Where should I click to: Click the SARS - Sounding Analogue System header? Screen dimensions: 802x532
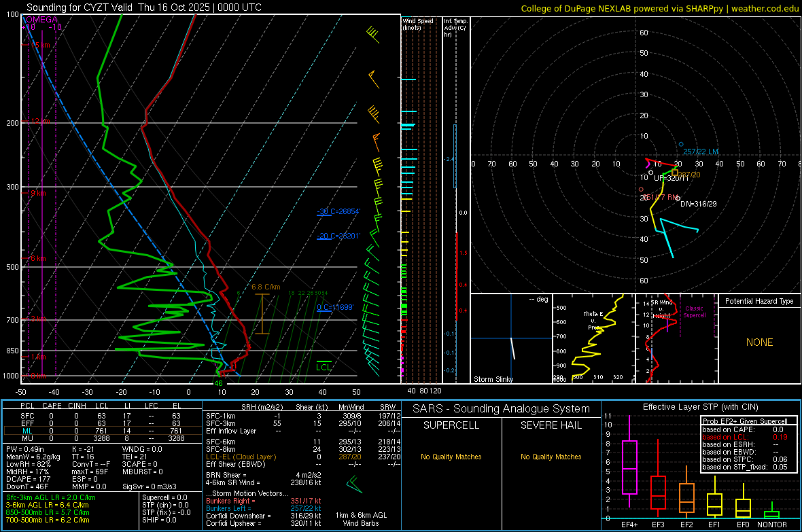(502, 408)
